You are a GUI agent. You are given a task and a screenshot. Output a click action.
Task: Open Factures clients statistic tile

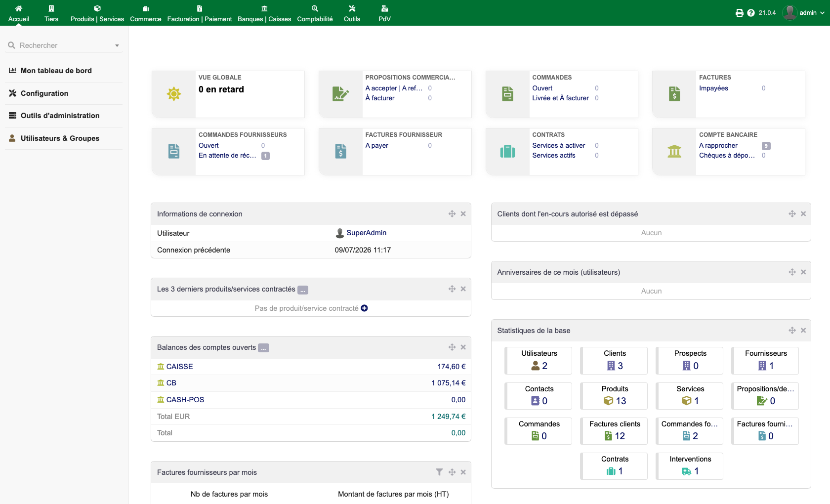[614, 430]
